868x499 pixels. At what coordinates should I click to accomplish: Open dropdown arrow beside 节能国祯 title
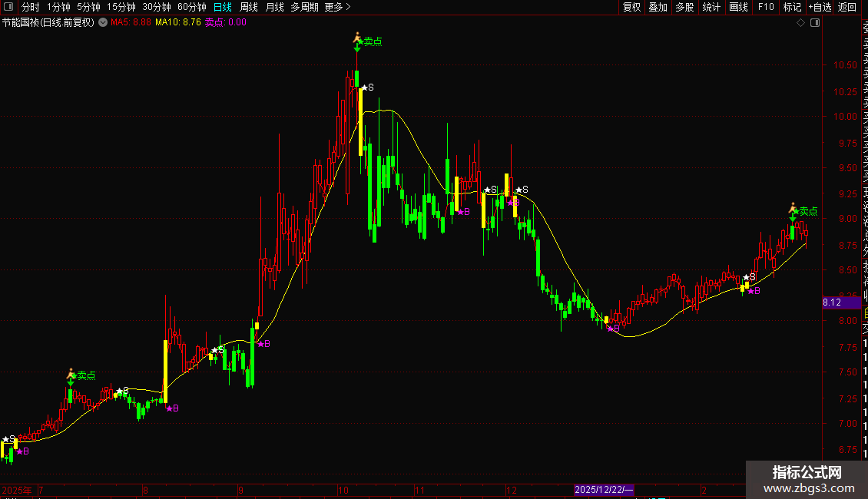(x=103, y=22)
